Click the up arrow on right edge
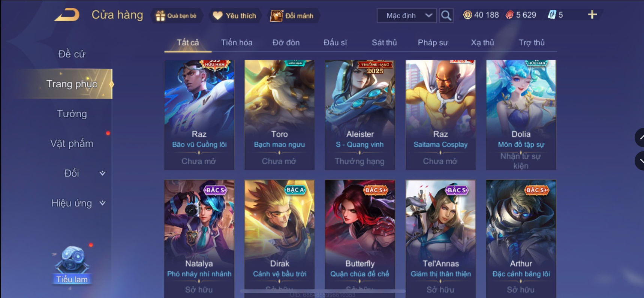The image size is (644, 298). (640, 138)
